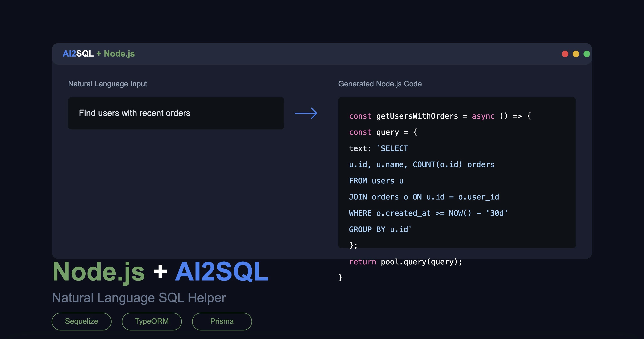Click the 'GROUP BY u.id' code line
This screenshot has width=644, height=339.
pyautogui.click(x=380, y=230)
